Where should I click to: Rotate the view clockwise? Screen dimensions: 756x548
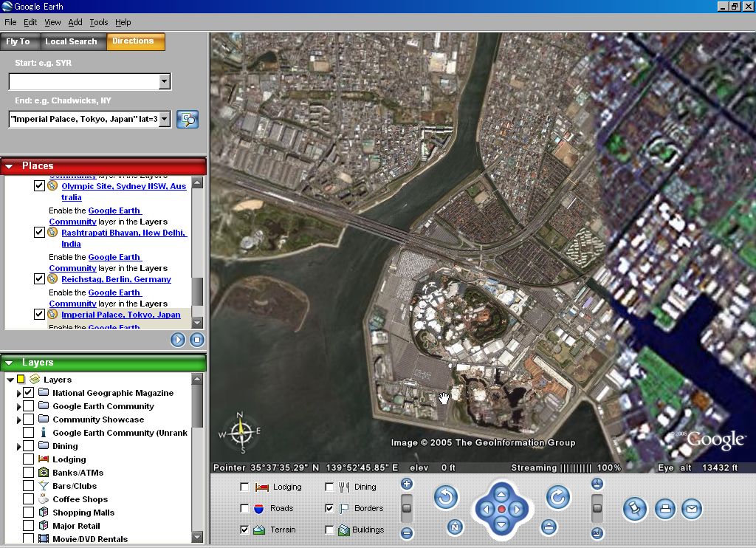(558, 497)
